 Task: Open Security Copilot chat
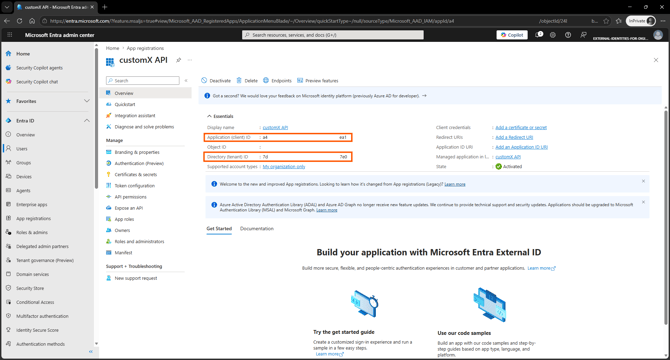37,82
